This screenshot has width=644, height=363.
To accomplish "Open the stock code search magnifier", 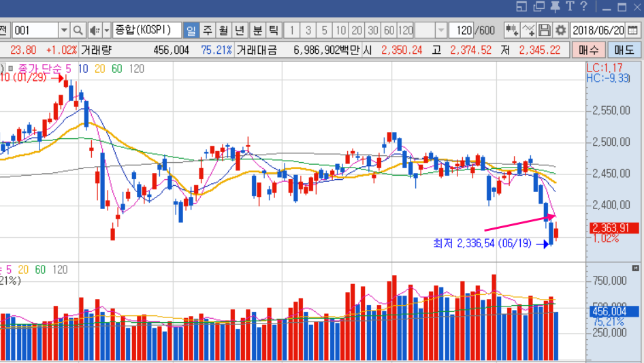I will tap(78, 31).
